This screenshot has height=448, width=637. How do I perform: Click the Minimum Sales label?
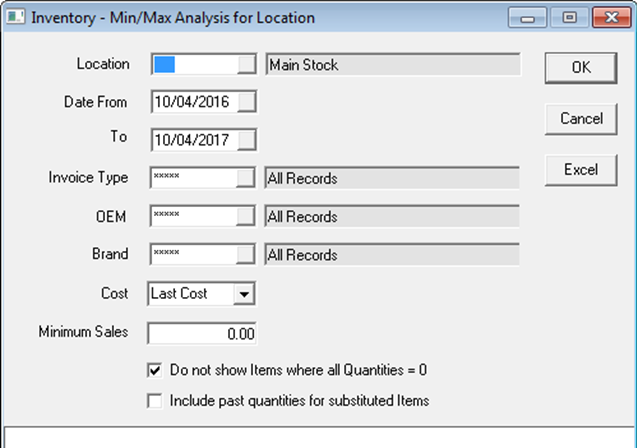click(83, 332)
